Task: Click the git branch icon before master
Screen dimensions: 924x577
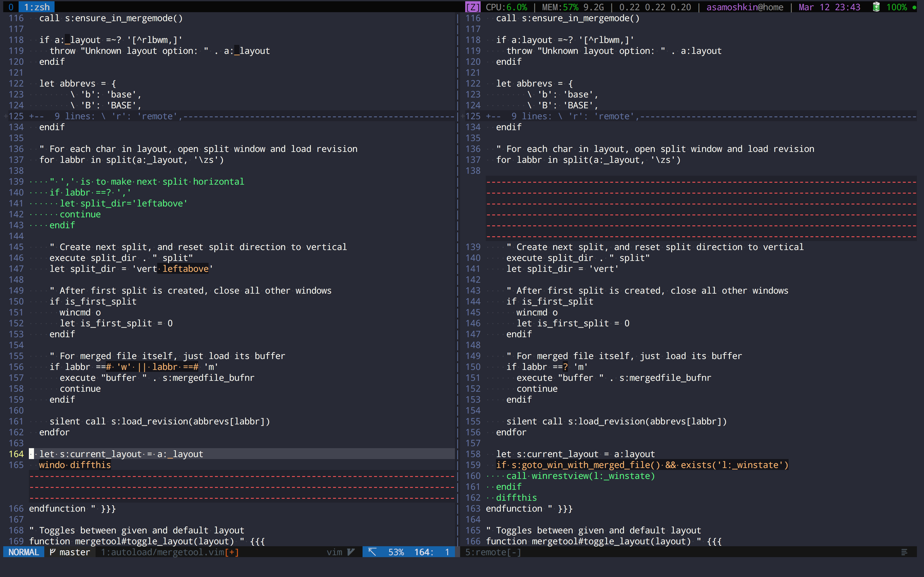Action: pos(53,552)
